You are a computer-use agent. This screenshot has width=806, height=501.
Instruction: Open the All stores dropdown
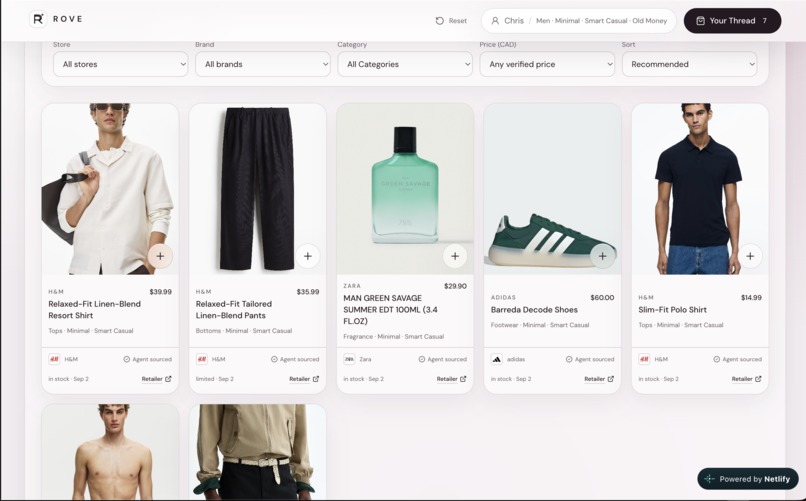120,64
